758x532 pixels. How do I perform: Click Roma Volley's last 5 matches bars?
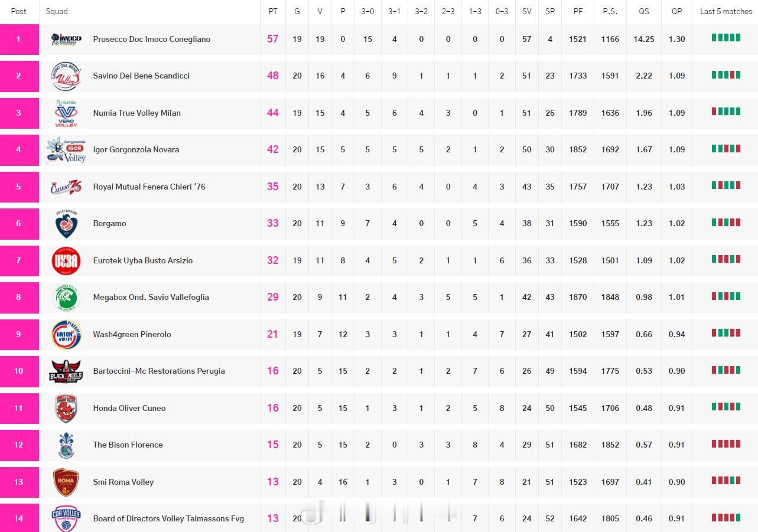click(726, 481)
